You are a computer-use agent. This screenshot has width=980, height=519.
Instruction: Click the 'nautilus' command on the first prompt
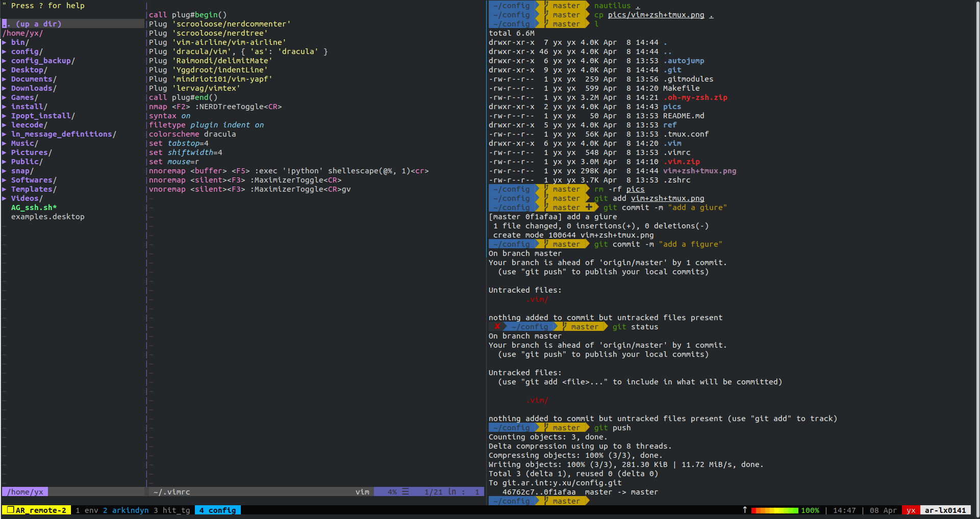pos(612,6)
